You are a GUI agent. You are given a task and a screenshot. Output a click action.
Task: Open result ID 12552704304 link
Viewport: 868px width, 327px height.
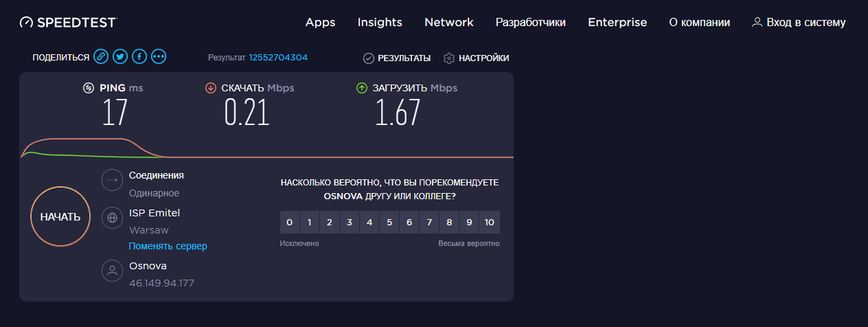(278, 58)
